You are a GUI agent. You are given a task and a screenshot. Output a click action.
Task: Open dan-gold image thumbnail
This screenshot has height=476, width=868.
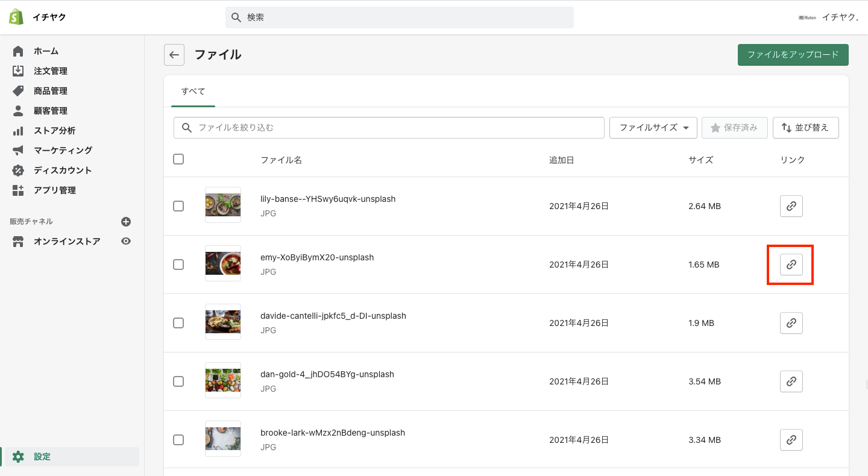point(223,380)
